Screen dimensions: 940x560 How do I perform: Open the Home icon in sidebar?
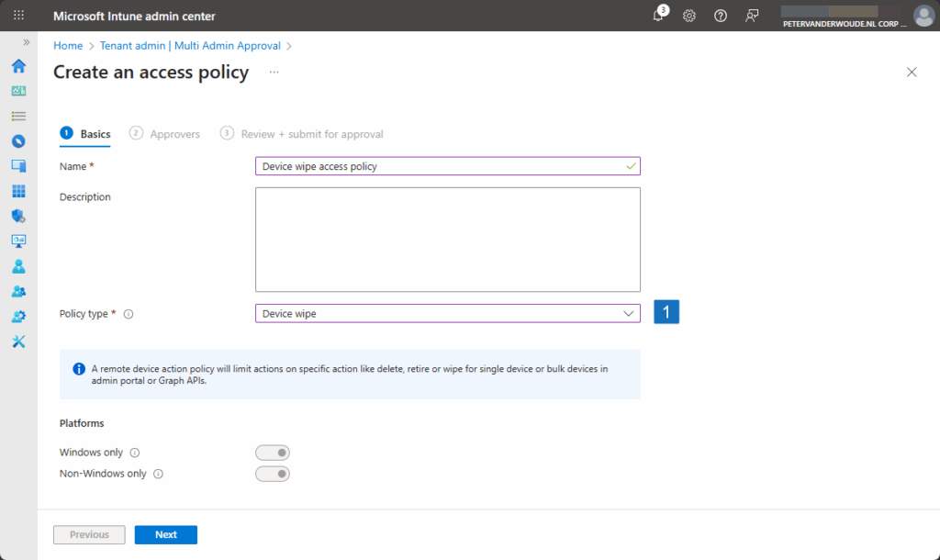[18, 66]
